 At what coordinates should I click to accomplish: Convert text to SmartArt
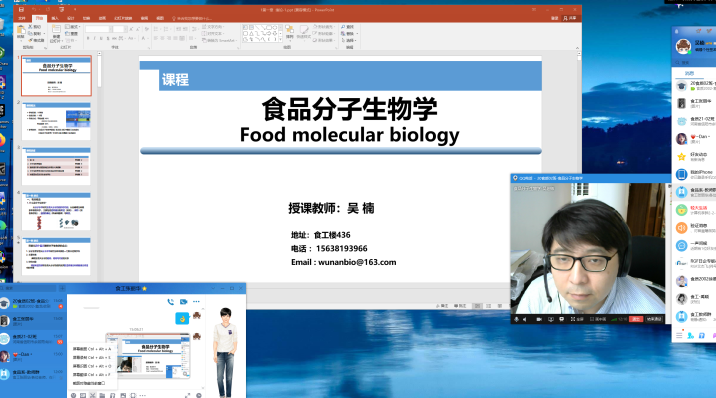click(220, 41)
